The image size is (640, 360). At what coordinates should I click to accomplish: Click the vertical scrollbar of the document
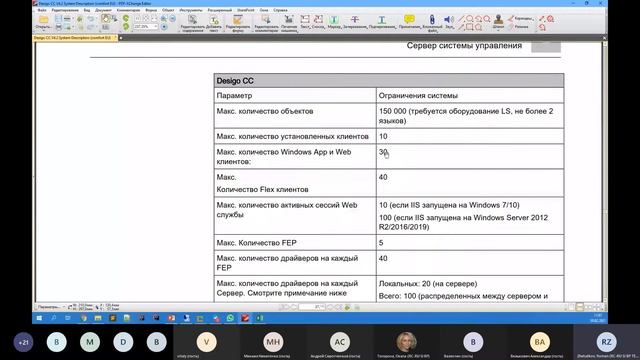(x=604, y=171)
